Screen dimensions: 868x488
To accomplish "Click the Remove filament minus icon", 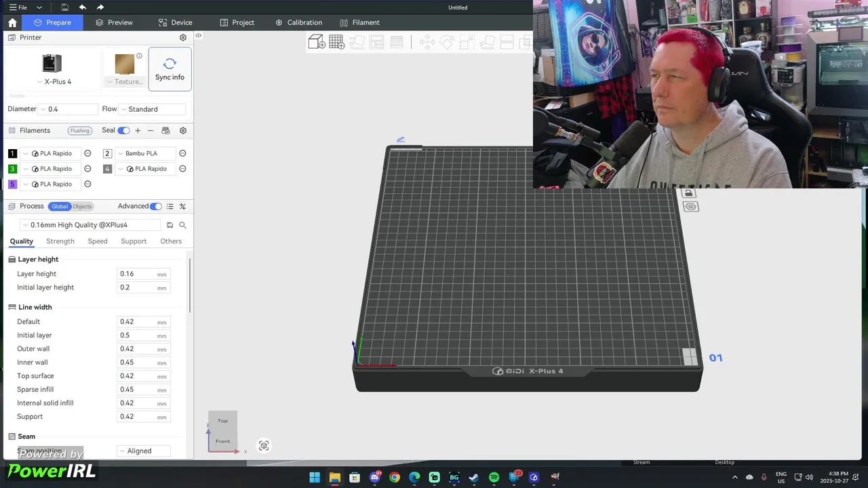I will point(151,130).
